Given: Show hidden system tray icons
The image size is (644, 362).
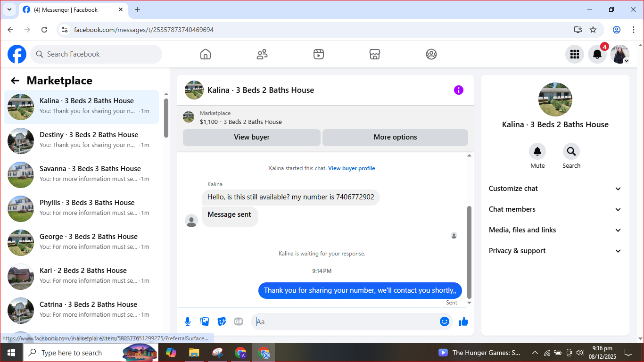Looking at the screenshot, I should [x=535, y=353].
